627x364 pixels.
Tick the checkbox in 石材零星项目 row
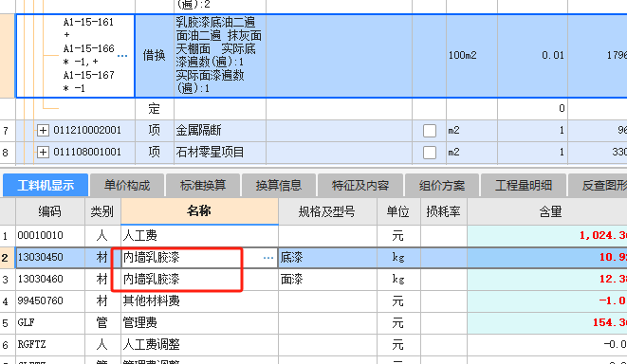[429, 153]
